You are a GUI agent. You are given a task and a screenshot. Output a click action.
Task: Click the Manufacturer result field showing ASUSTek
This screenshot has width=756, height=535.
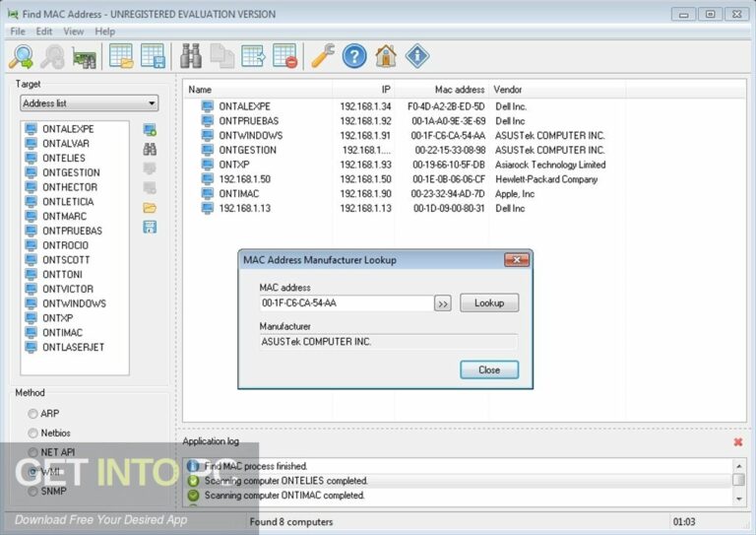click(389, 342)
